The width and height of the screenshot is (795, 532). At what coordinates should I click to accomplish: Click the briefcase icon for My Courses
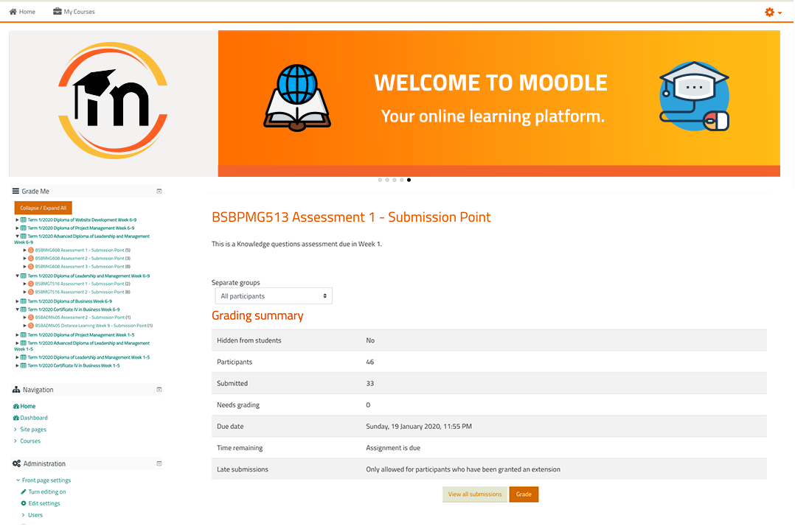coord(58,11)
